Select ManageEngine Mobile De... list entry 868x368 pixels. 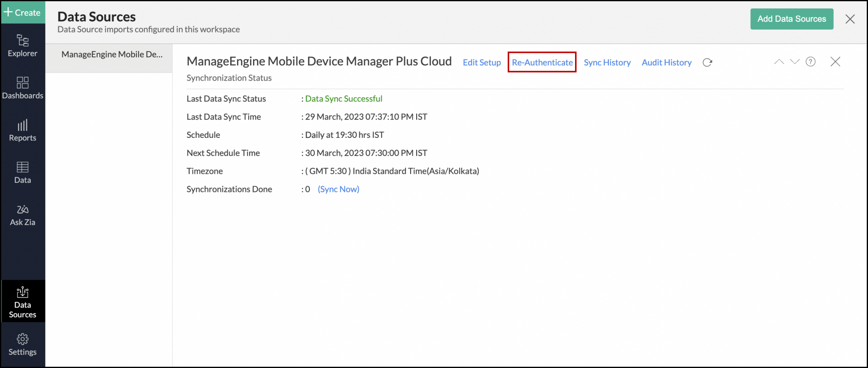(112, 55)
